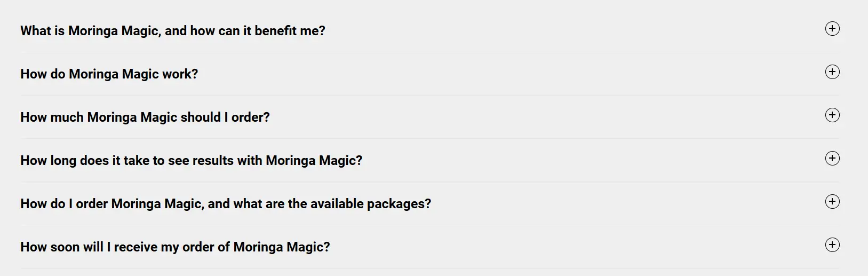Click blank area after "how can it benefit me?"
Screen dimensions: 868x276
point(560,31)
